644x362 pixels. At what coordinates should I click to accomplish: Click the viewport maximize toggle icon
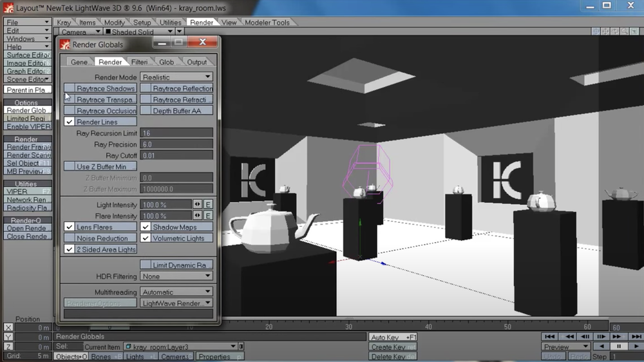634,31
